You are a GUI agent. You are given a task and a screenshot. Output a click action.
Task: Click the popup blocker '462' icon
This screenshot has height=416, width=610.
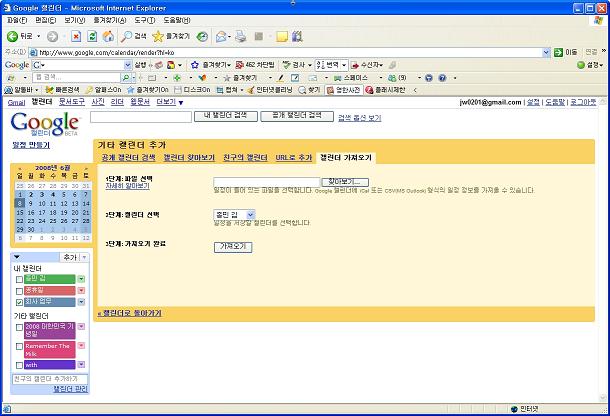240,65
